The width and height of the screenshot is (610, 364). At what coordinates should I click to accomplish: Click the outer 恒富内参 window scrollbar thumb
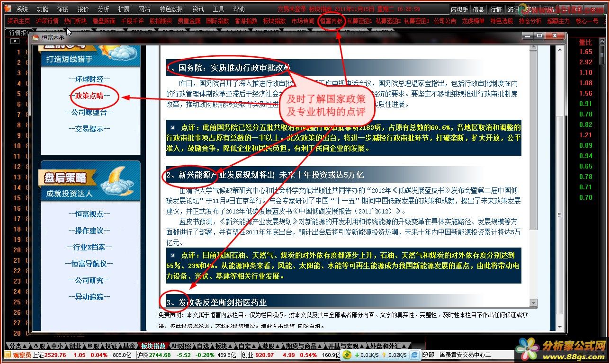click(x=559, y=214)
